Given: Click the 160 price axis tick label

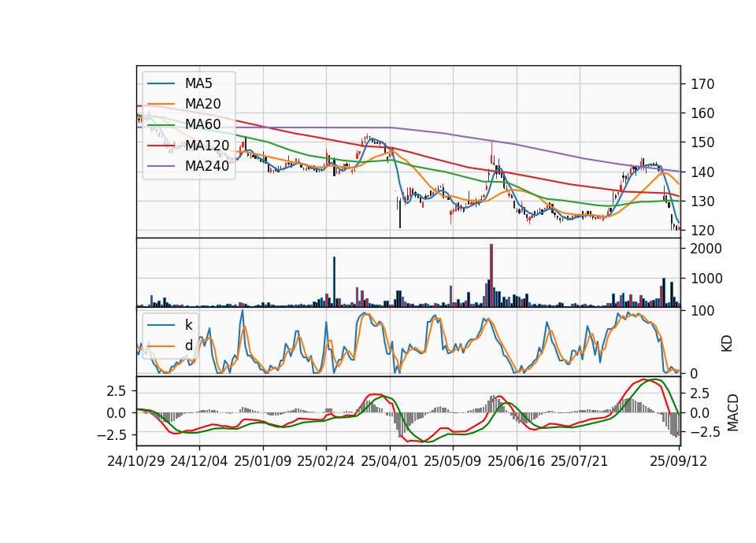Looking at the screenshot, I should (702, 113).
